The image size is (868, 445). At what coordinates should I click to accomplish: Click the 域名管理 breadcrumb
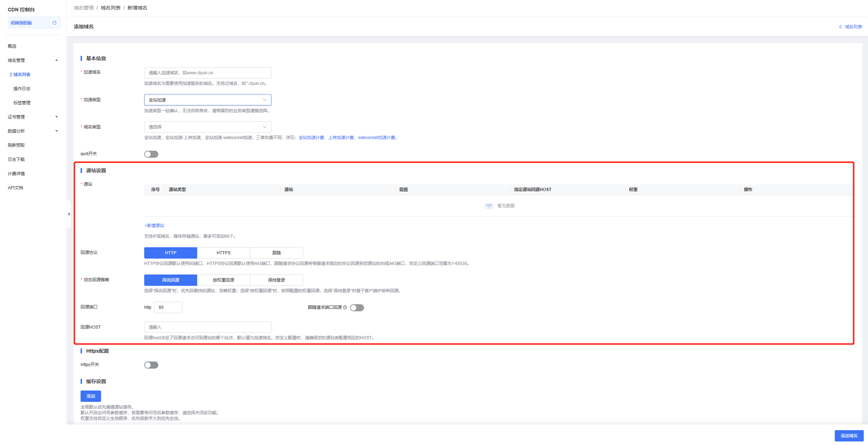tap(84, 8)
